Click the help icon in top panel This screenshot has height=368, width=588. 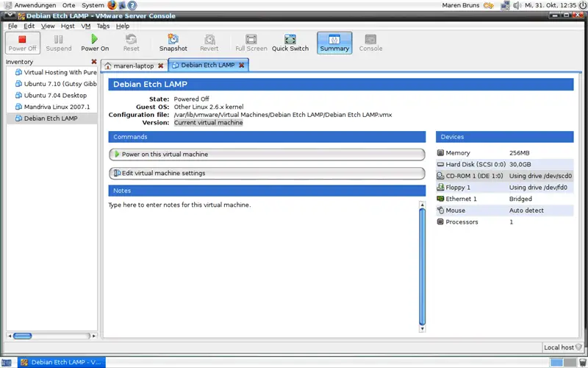click(132, 5)
